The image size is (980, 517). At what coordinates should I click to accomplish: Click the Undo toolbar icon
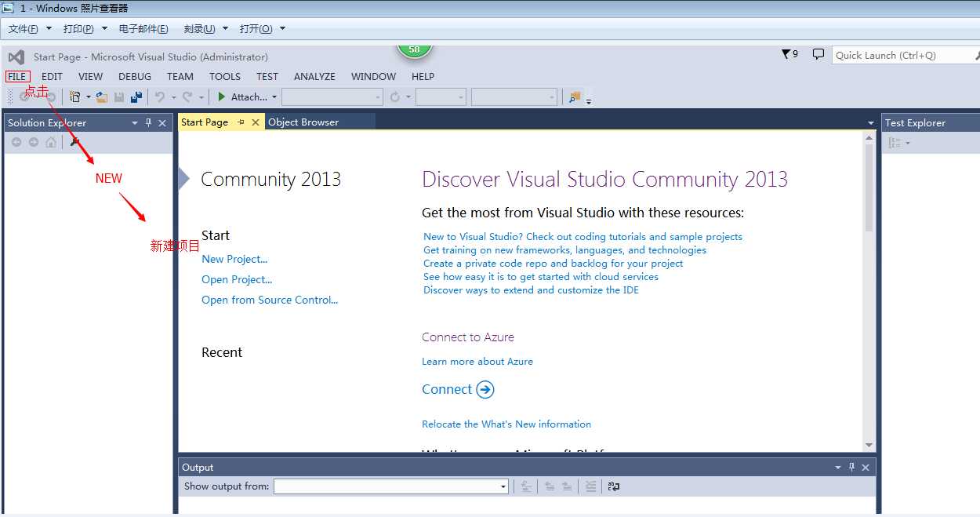[x=160, y=96]
